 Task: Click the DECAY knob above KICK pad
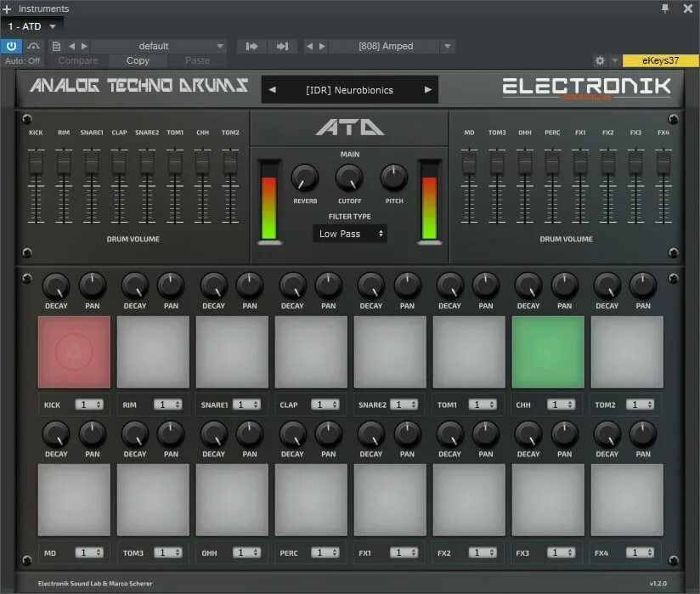tap(56, 286)
